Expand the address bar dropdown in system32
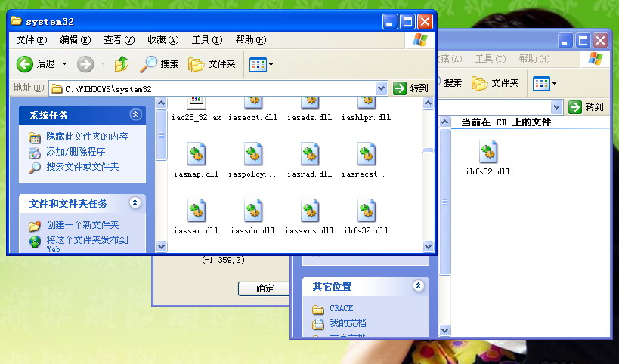Viewport: 619px width, 364px height. click(x=381, y=88)
